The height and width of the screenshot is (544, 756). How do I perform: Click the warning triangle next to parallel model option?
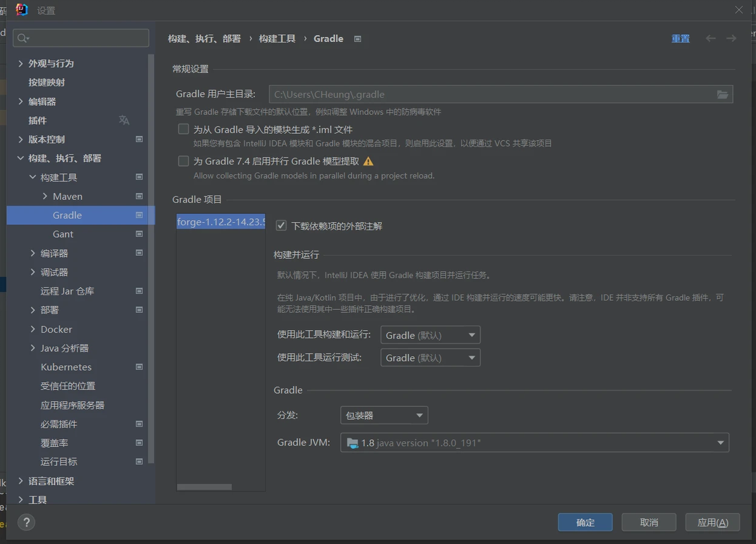tap(368, 161)
